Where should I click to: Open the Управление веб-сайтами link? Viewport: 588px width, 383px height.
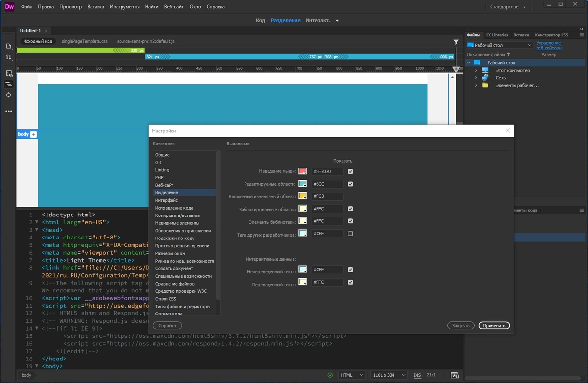point(549,46)
